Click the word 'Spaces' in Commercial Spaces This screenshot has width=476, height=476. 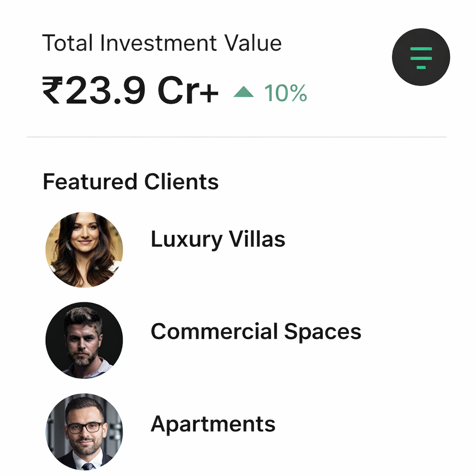(322, 332)
